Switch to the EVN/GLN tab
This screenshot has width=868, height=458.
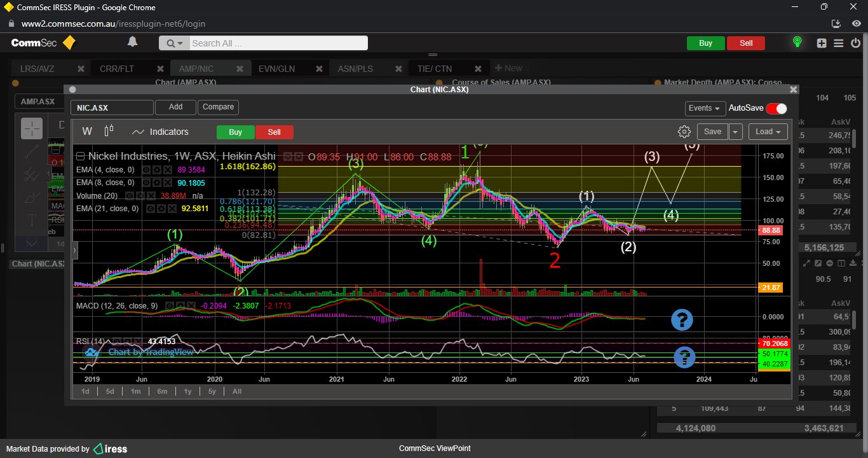tap(276, 69)
